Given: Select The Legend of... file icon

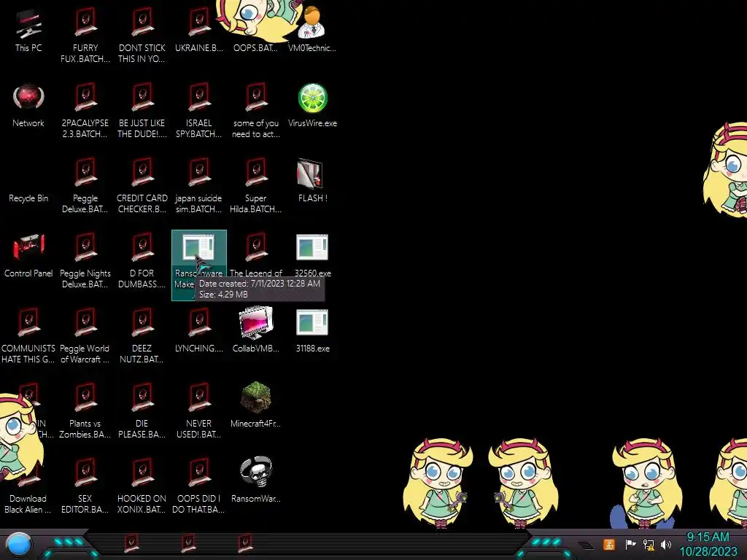Looking at the screenshot, I should click(256, 248).
